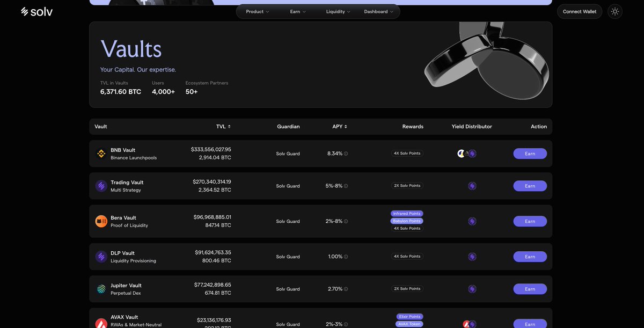
Task: Click Earn for the Jupiter Vault
Action: (530, 289)
